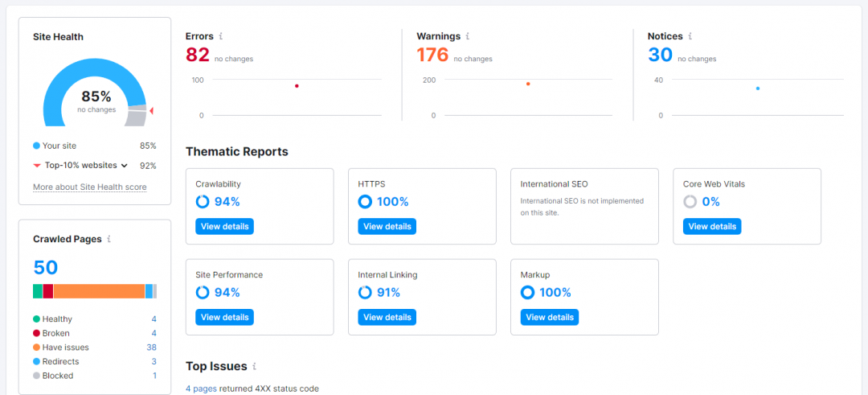Image resolution: width=868 pixels, height=395 pixels.
Task: Click the info icon next to Notices
Action: pos(690,36)
